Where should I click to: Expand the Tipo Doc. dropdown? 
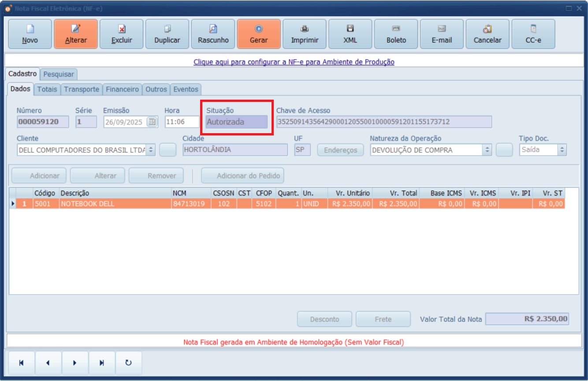(x=562, y=150)
